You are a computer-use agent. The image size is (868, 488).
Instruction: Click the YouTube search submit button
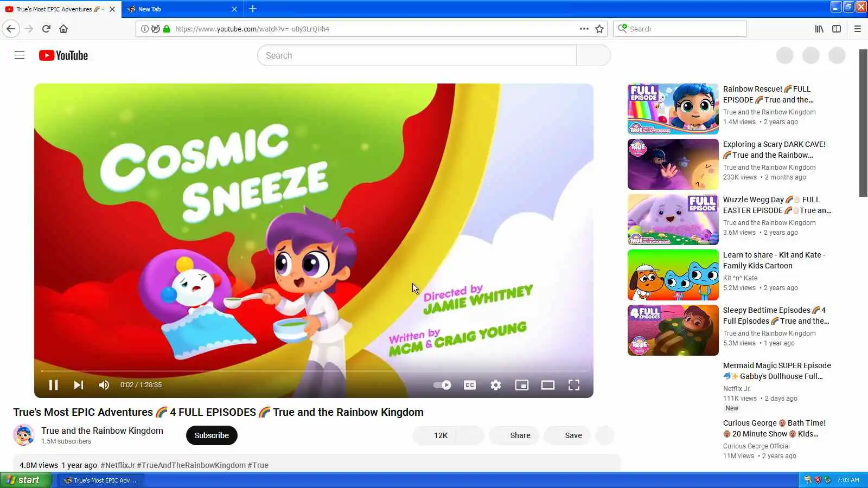tap(593, 55)
